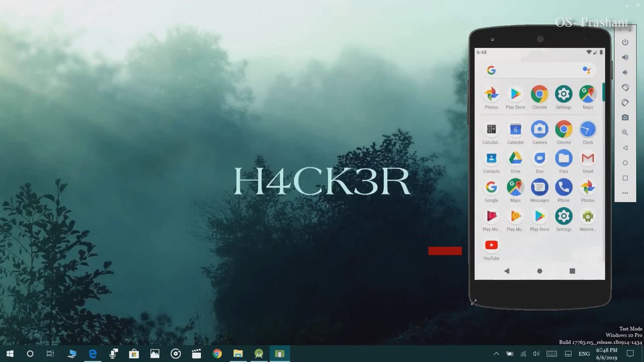644x362 pixels.
Task: Click ENG language indicator
Action: tap(584, 354)
